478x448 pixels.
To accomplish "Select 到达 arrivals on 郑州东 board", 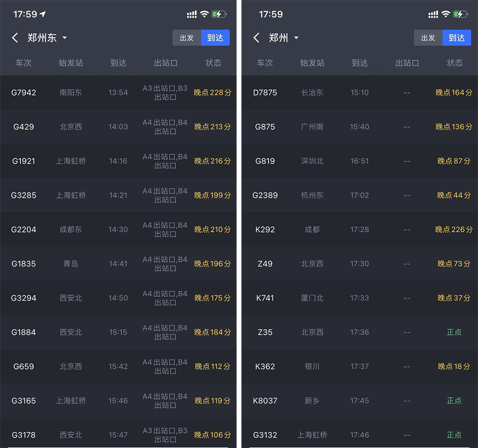I will coord(216,38).
